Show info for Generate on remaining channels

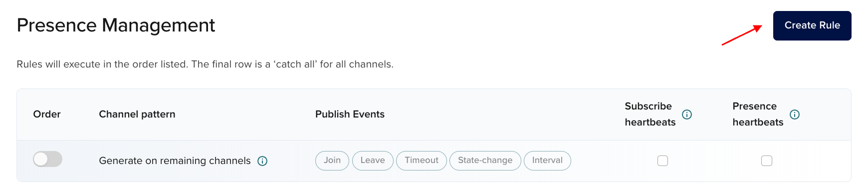pos(262,161)
